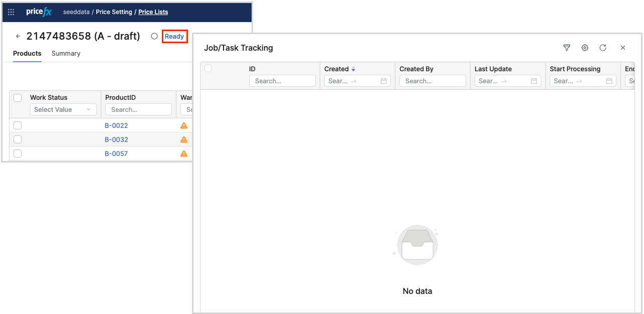Select the B-0032 row checkbox

click(x=18, y=139)
